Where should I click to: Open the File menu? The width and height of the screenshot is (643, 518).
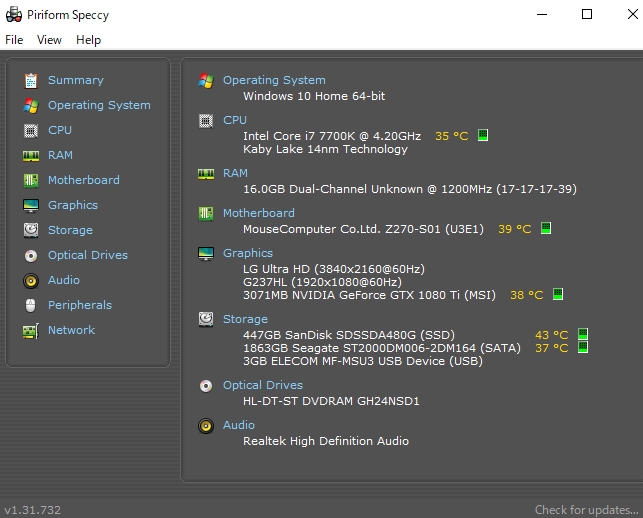14,40
